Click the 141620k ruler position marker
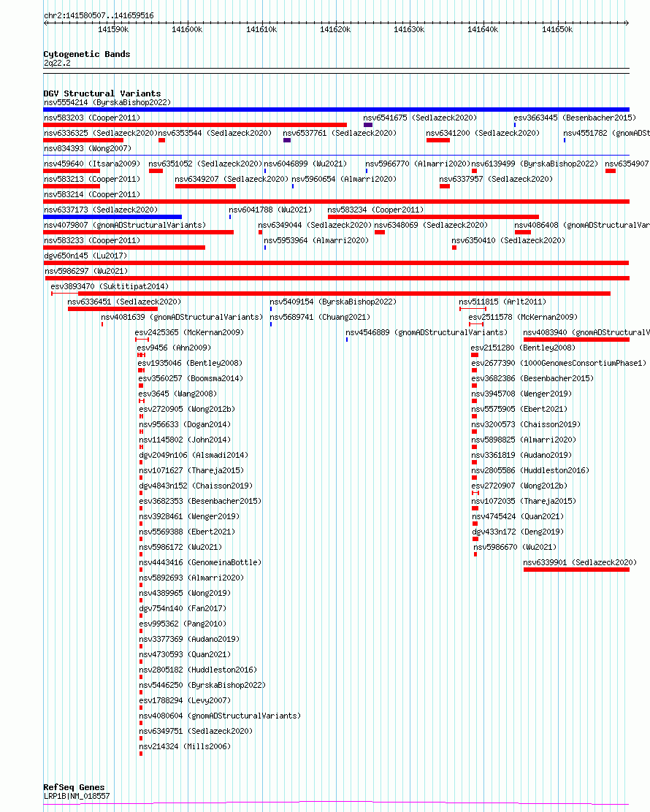This screenshot has height=812, width=650. 335,29
